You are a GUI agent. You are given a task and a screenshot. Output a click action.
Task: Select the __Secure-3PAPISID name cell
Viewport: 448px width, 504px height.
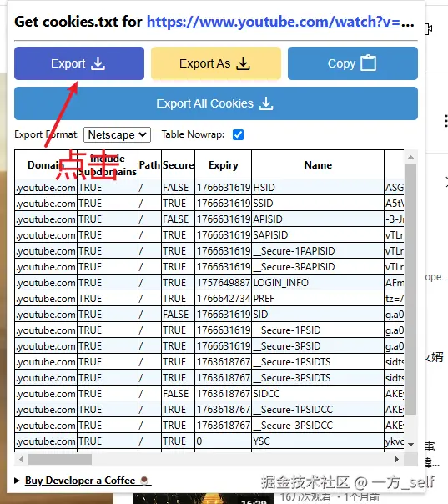point(318,267)
